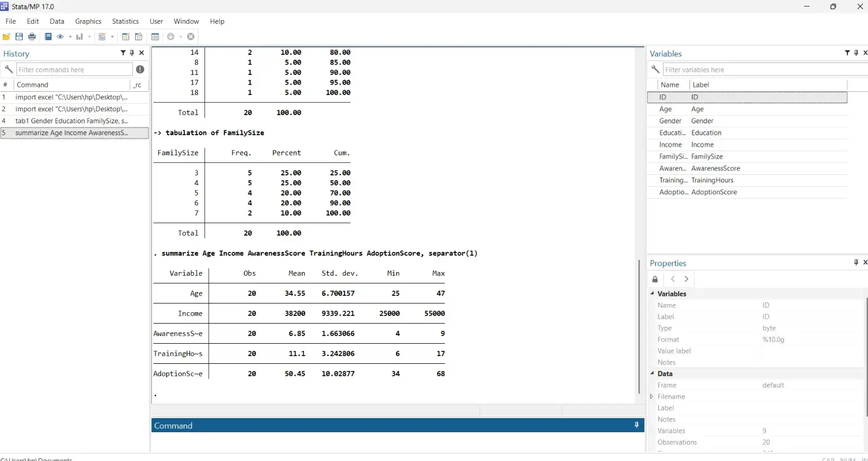Image resolution: width=868 pixels, height=461 pixels.
Task: Toggle pin on the History panel
Action: coord(132,53)
